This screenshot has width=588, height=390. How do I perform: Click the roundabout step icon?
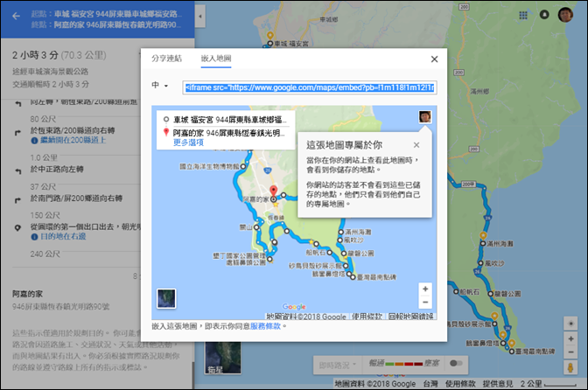tap(17, 227)
